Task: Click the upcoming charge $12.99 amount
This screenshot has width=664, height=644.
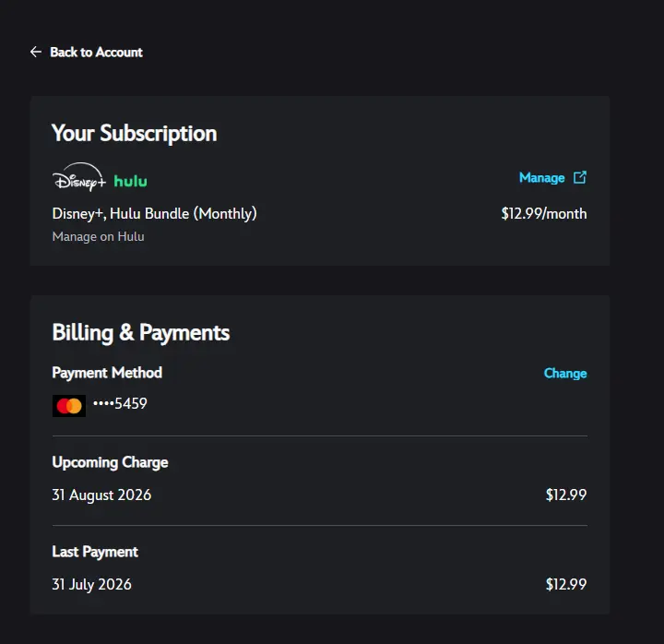Action: [565, 495]
